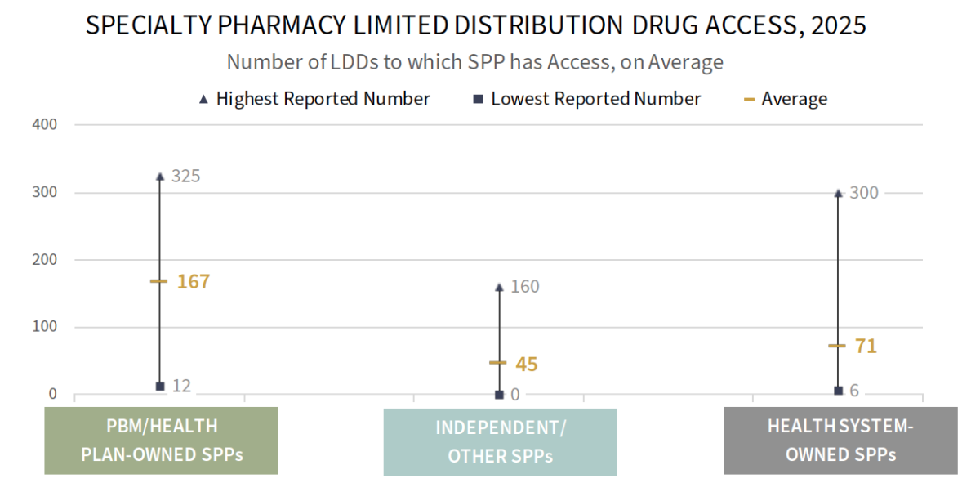Click the Average legend dash marker
Viewport: 980px width, 492px height.
[749, 100]
